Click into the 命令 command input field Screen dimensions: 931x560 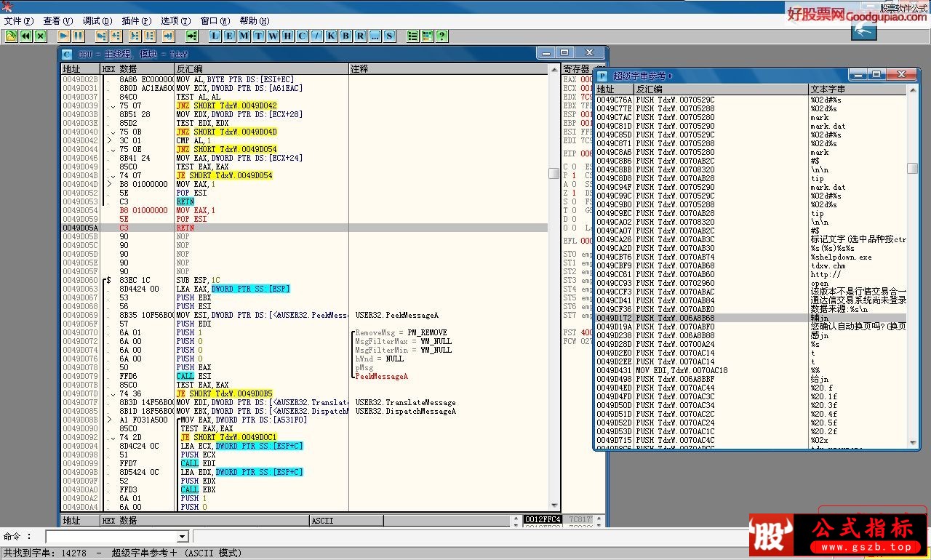click(x=111, y=537)
